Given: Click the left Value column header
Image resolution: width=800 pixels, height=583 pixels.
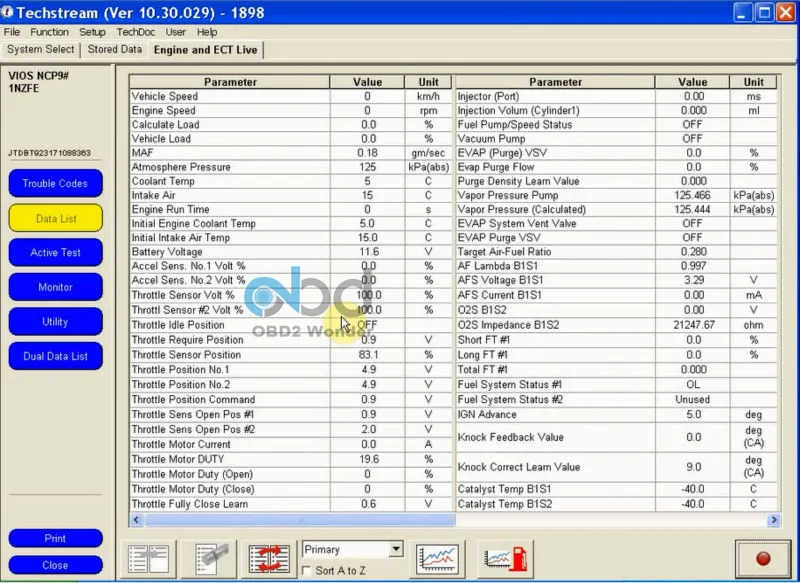Looking at the screenshot, I should pyautogui.click(x=367, y=82).
